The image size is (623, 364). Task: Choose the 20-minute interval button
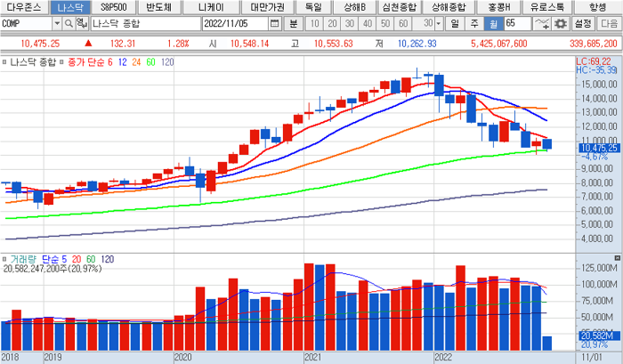[x=333, y=23]
